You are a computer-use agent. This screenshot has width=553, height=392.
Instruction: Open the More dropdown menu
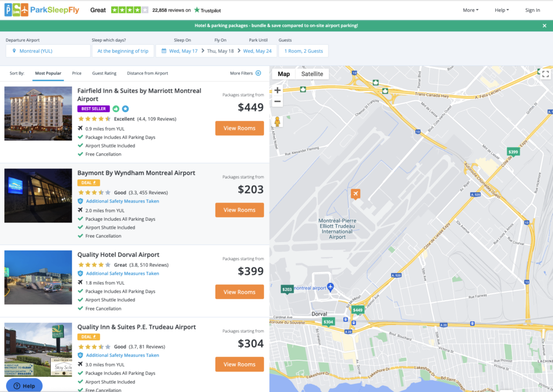[x=470, y=10]
